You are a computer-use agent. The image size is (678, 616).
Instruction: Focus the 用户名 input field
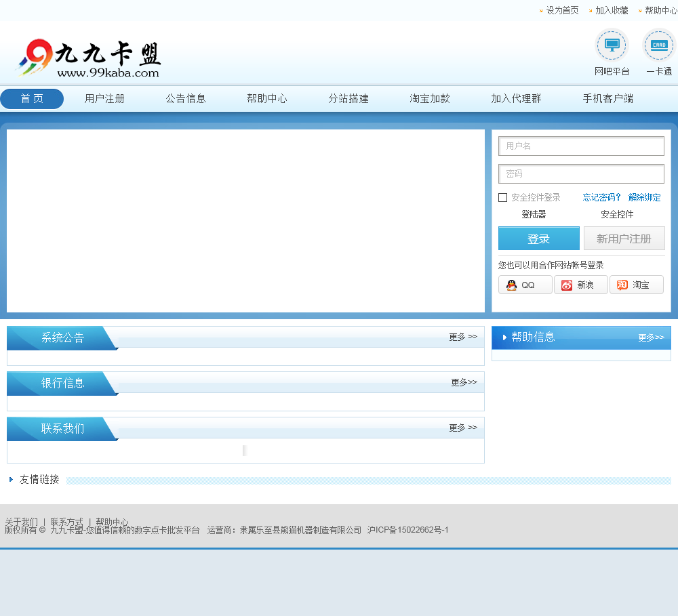[x=581, y=146]
